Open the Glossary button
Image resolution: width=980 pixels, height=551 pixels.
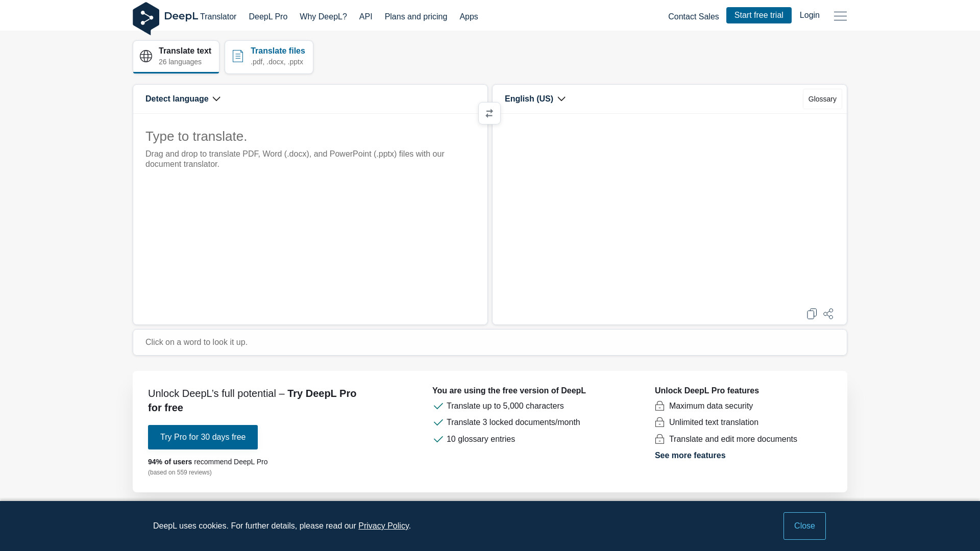pos(822,99)
